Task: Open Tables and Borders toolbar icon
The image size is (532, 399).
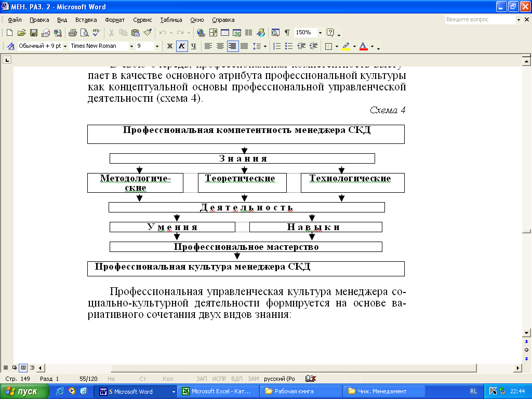Action: pyautogui.click(x=213, y=33)
